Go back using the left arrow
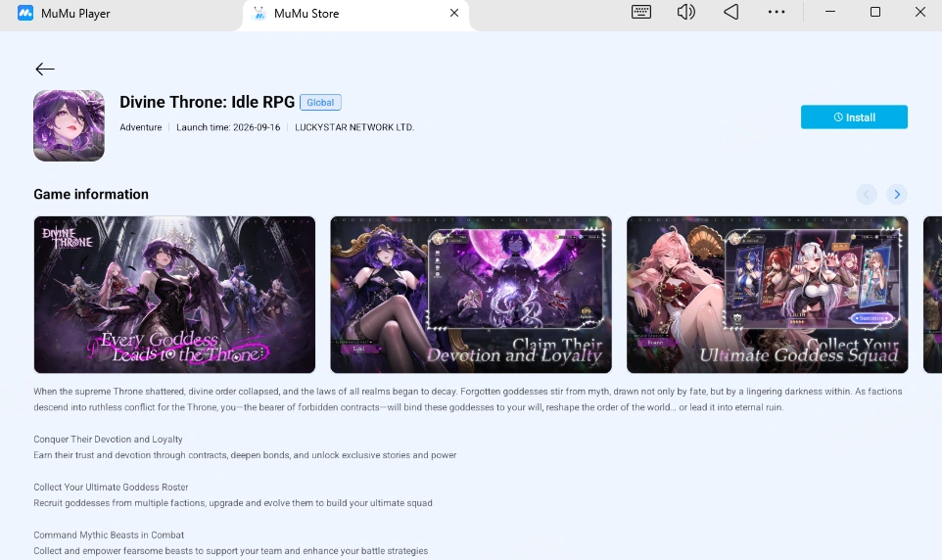This screenshot has width=942, height=560. coord(45,70)
